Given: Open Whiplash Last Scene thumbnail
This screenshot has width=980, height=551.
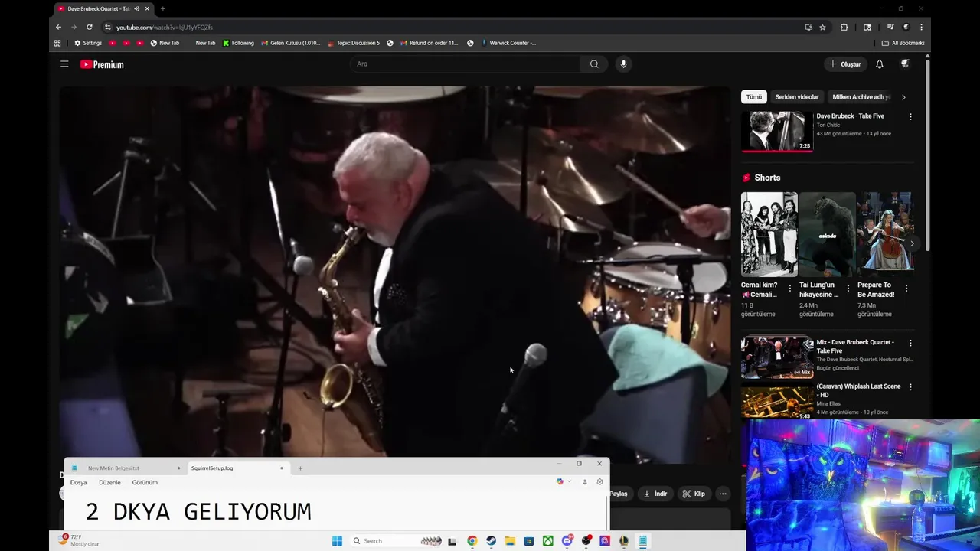Looking at the screenshot, I should tap(776, 403).
